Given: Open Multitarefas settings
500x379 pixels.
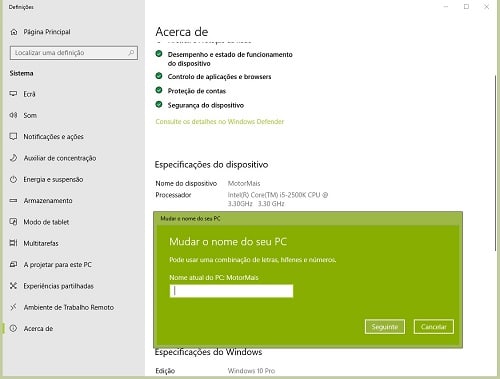Looking at the screenshot, I should (x=41, y=243).
